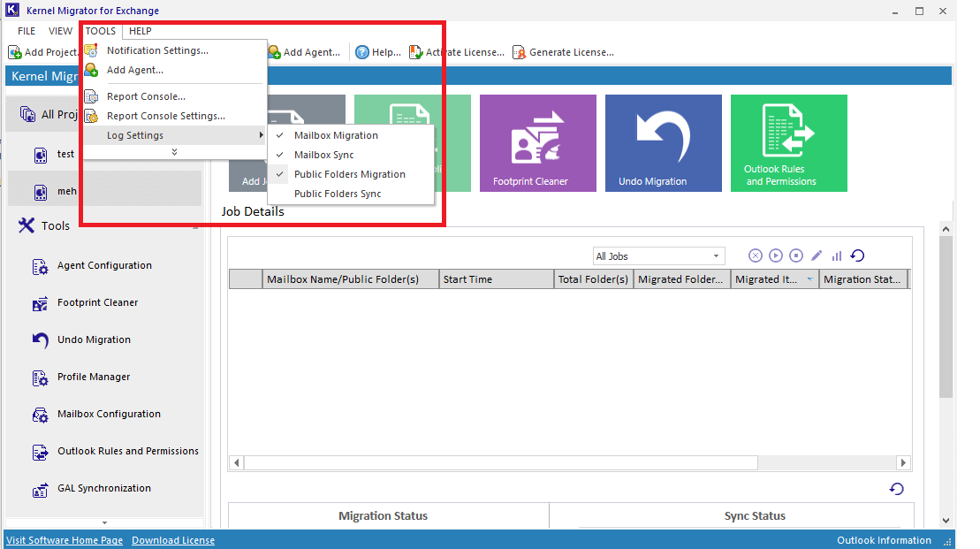Open the green Outlook Rules and Permissions tile
This screenshot has width=980, height=549.
(789, 143)
